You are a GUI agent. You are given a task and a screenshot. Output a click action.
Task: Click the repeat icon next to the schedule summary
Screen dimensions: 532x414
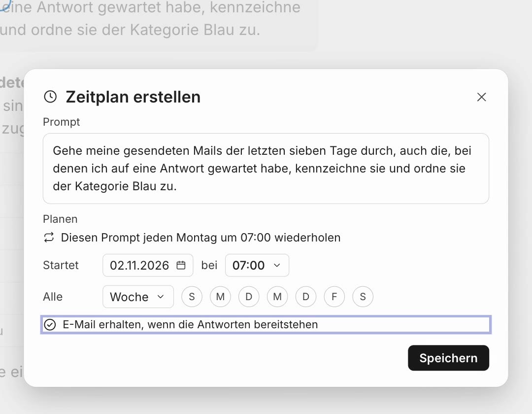pos(49,237)
